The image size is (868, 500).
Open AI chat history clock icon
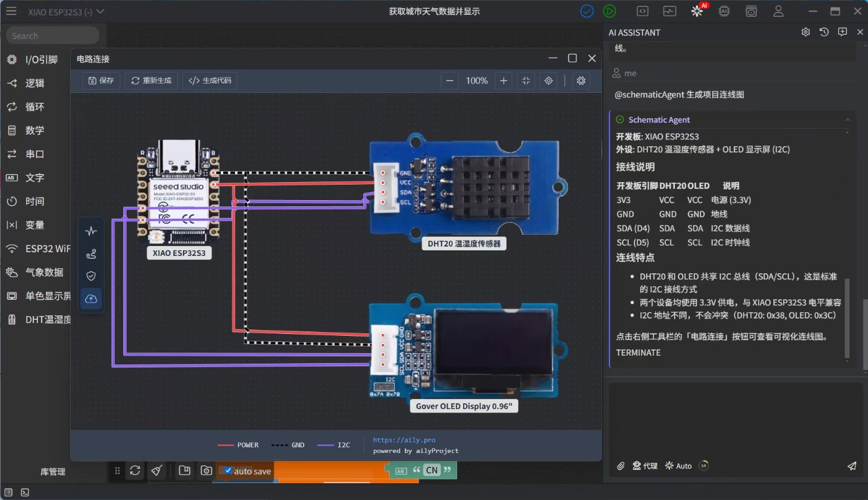[824, 32]
